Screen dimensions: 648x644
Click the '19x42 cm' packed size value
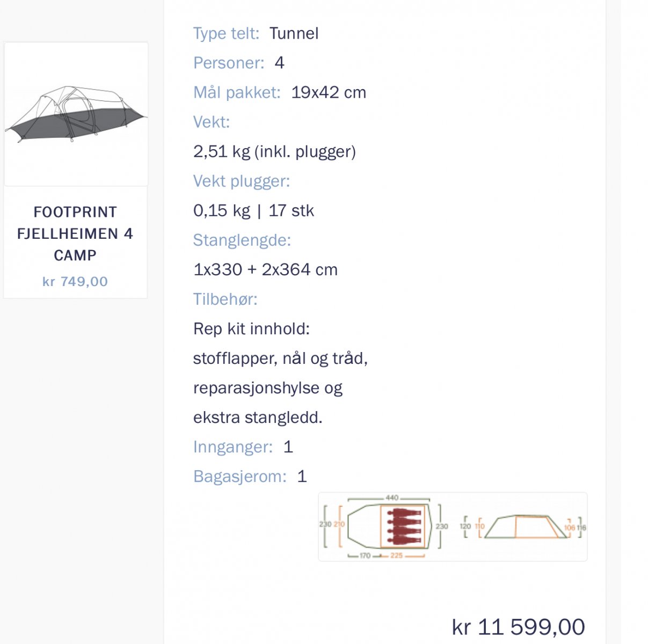[x=329, y=92]
